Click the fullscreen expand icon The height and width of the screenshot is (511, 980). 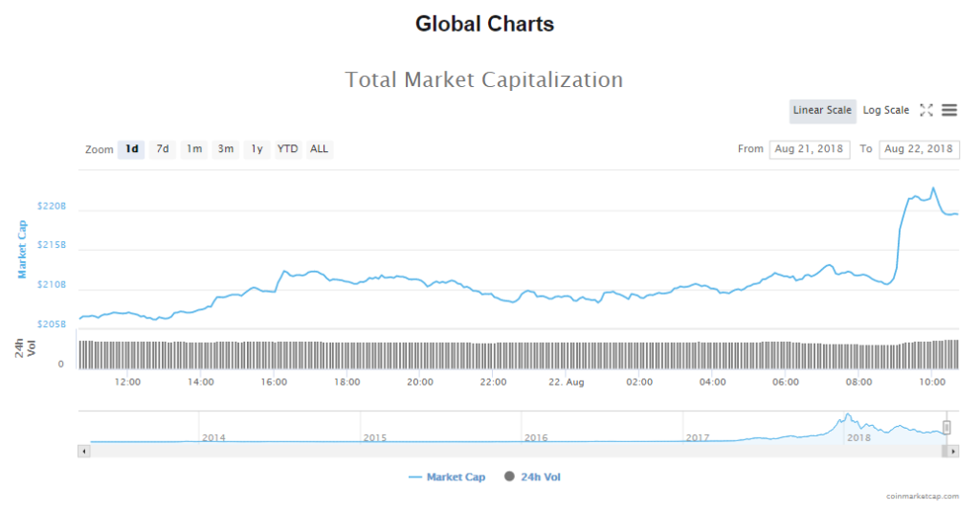coord(926,110)
